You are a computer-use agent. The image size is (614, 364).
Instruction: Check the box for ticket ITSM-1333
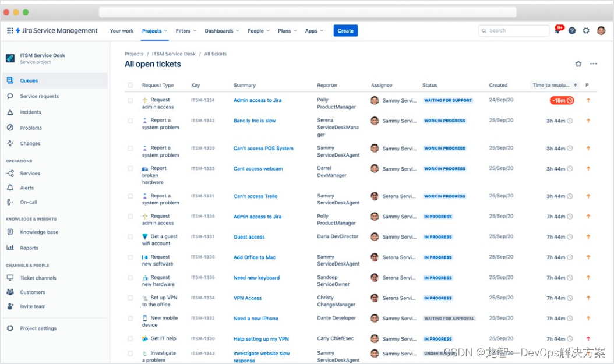[130, 168]
